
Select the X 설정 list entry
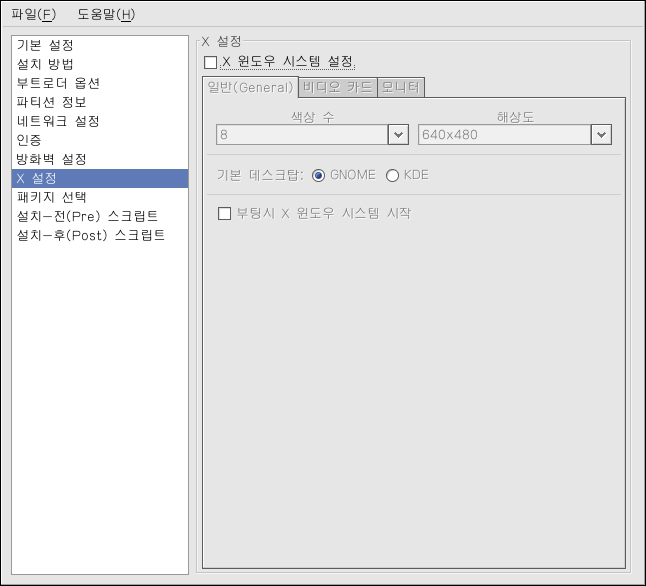[x=37, y=179]
